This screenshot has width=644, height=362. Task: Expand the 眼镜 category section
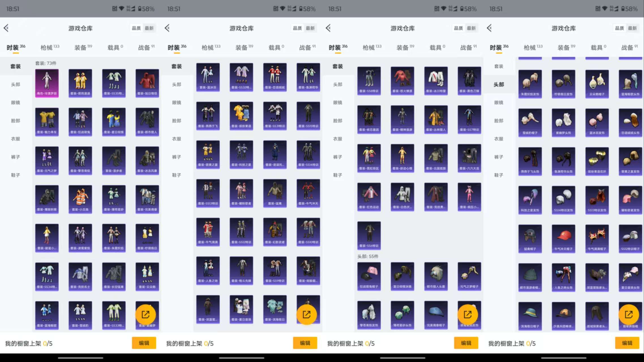pos(16,102)
